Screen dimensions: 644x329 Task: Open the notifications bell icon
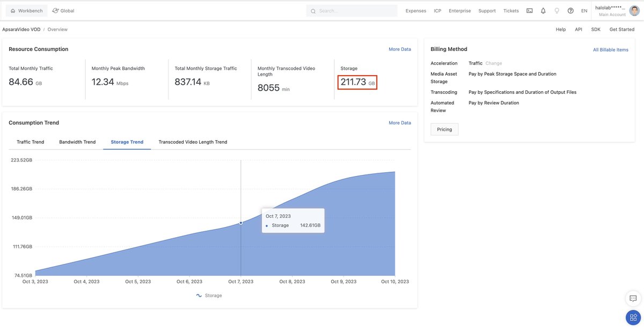pos(543,11)
